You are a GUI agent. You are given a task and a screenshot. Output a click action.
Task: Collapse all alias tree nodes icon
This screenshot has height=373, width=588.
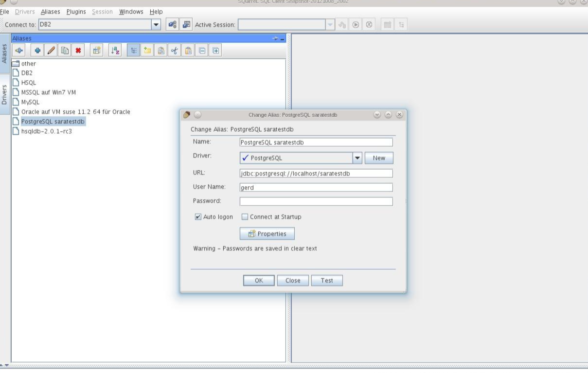pos(202,50)
